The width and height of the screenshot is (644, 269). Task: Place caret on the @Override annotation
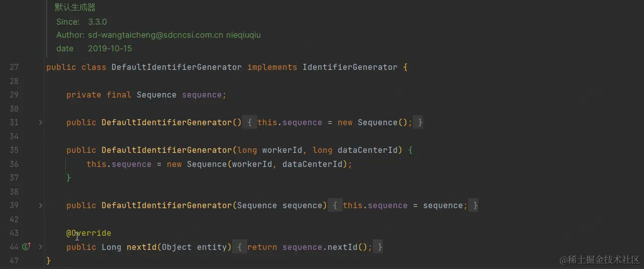pos(89,233)
